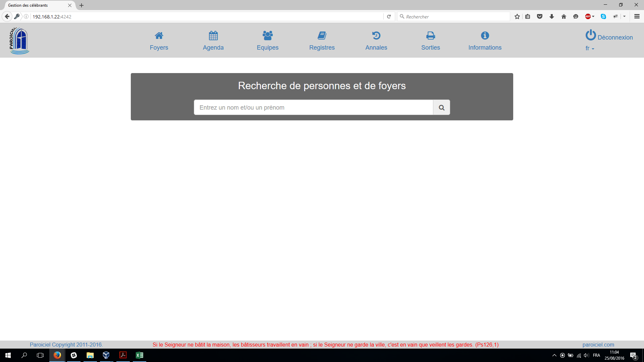Click the browser bookmark star icon

pyautogui.click(x=518, y=16)
